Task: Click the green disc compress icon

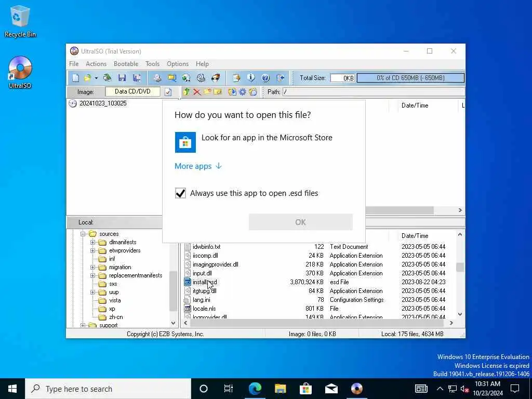Action: tap(187, 78)
